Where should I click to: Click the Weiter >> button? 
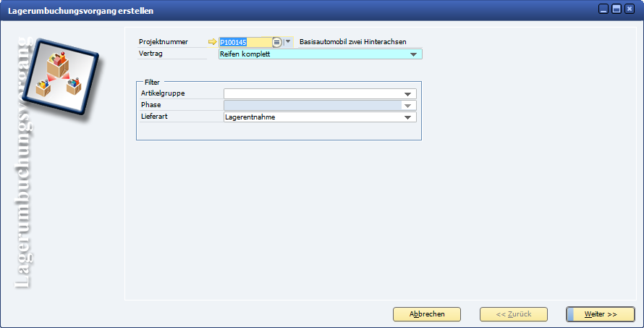[x=600, y=314]
